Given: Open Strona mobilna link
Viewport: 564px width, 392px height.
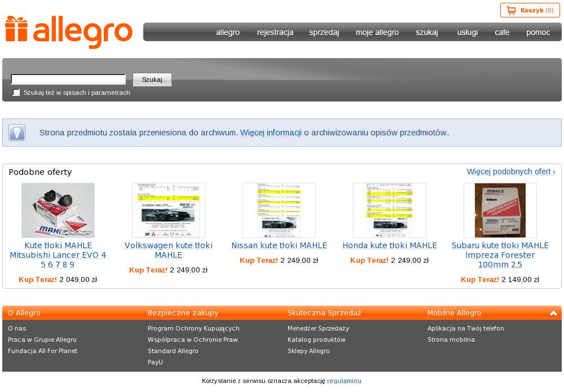Looking at the screenshot, I should click(x=451, y=340).
